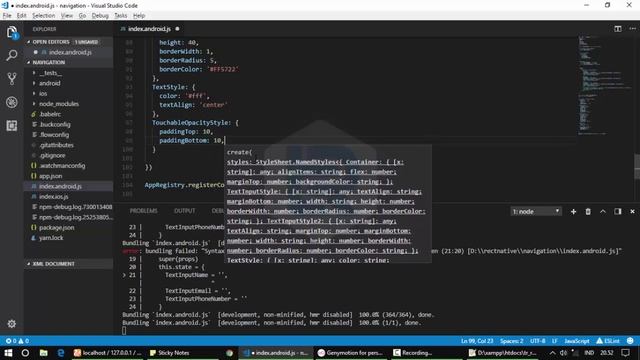Open the Help menu
Image resolution: width=640 pixels, height=360 pixels.
pos(139,16)
